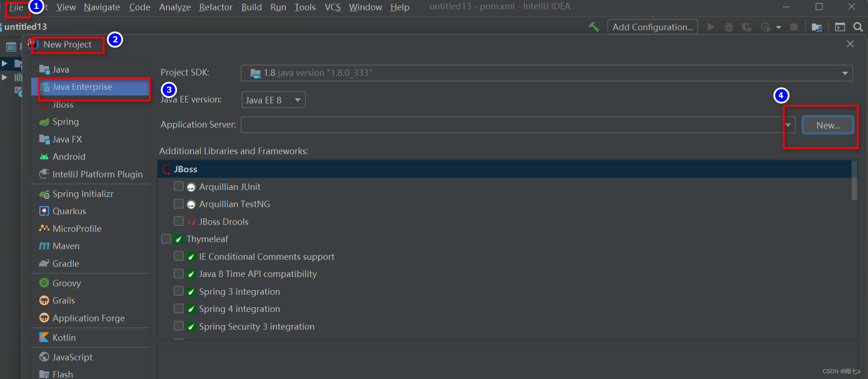Screen dimensions: 868x379
Task: Check Java 8 Time API compatibility checkbox
Action: coord(178,274)
